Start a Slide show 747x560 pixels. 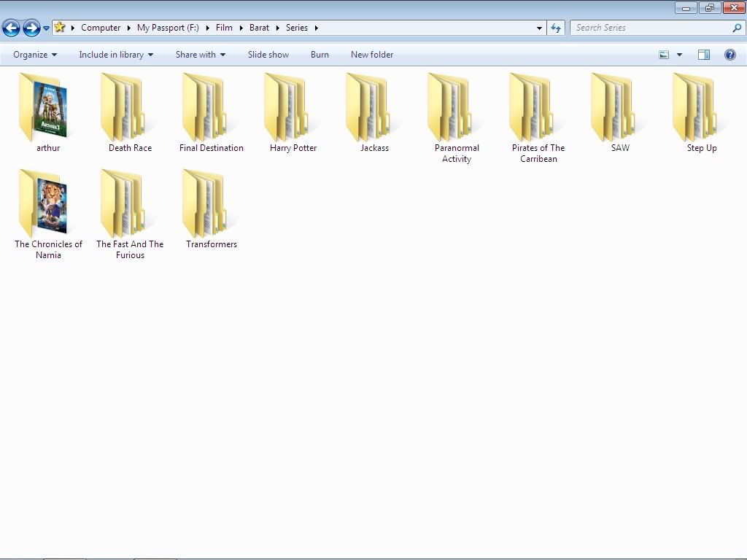click(x=268, y=55)
